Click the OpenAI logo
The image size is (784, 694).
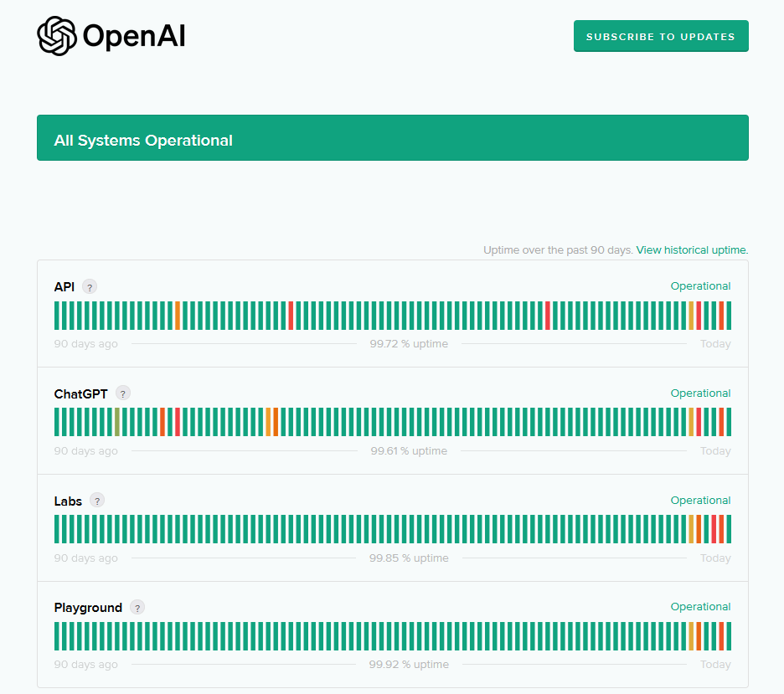coord(111,36)
